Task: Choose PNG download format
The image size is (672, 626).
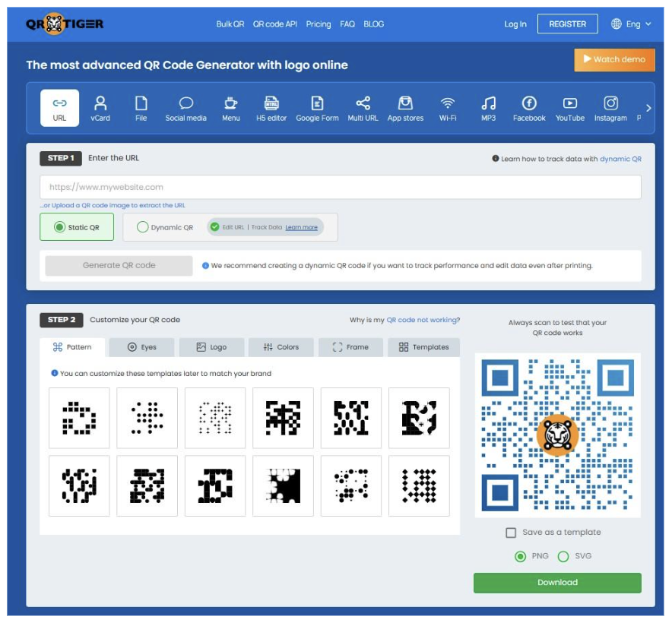Action: pyautogui.click(x=520, y=556)
